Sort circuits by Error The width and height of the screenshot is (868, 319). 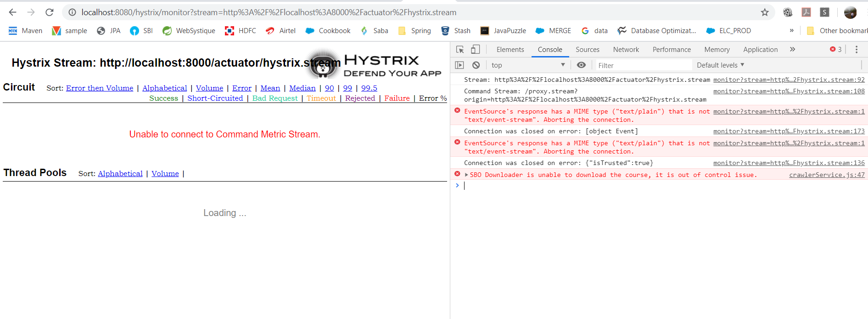(x=242, y=88)
